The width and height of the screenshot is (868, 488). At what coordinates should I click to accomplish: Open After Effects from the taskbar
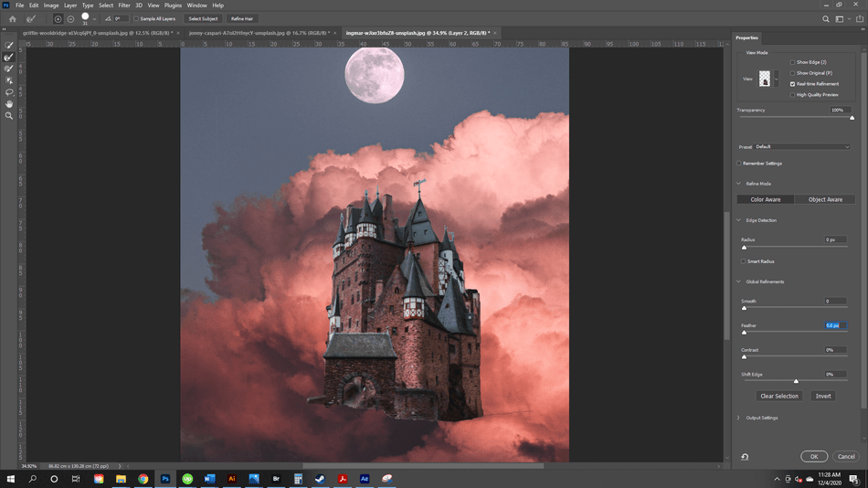click(x=365, y=479)
